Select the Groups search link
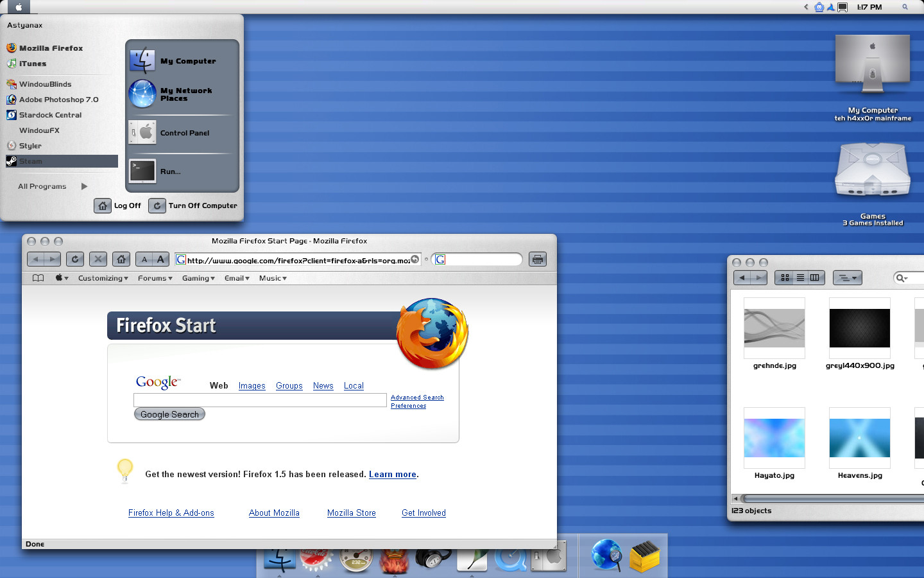The width and height of the screenshot is (924, 578). coord(289,386)
